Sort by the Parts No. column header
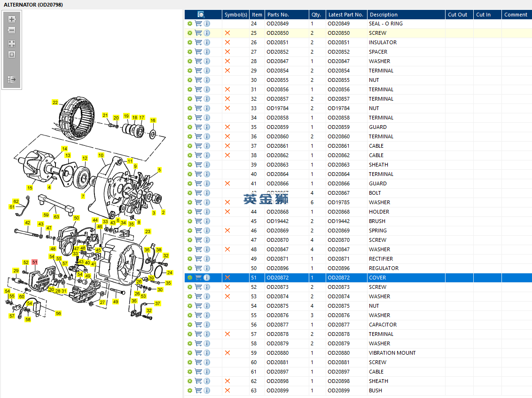The height and width of the screenshot is (398, 532). [278, 15]
